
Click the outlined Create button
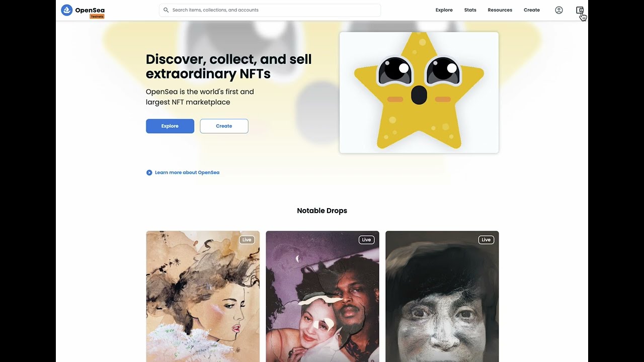(224, 126)
